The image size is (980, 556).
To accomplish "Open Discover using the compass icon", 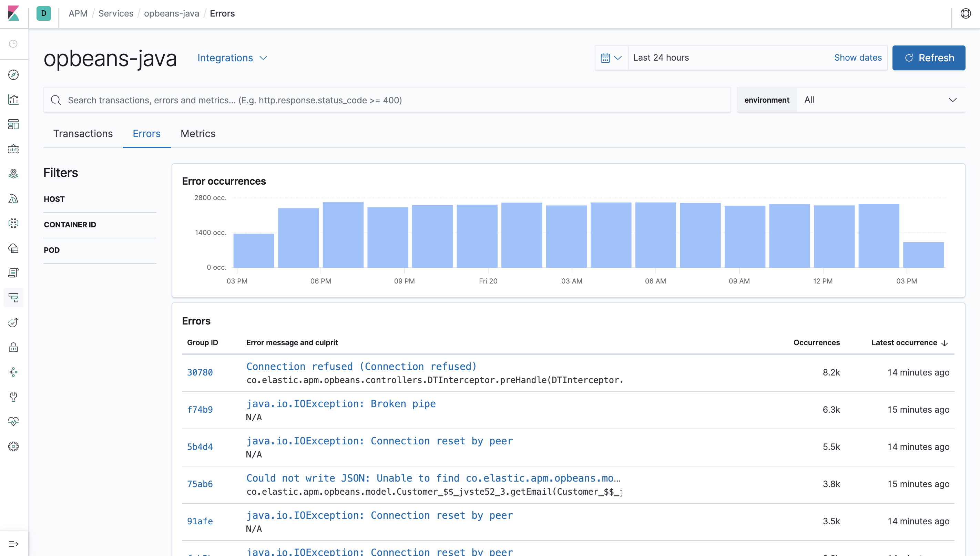I will pyautogui.click(x=13, y=75).
